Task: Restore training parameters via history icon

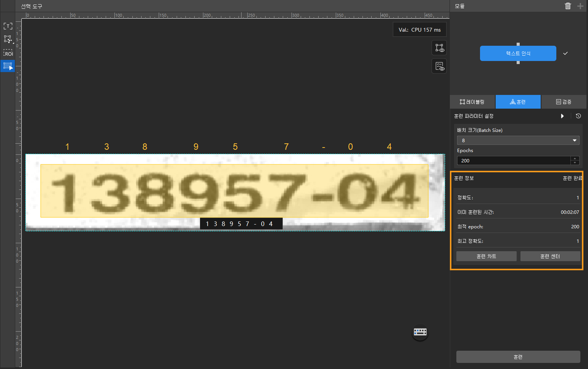Action: [578, 116]
